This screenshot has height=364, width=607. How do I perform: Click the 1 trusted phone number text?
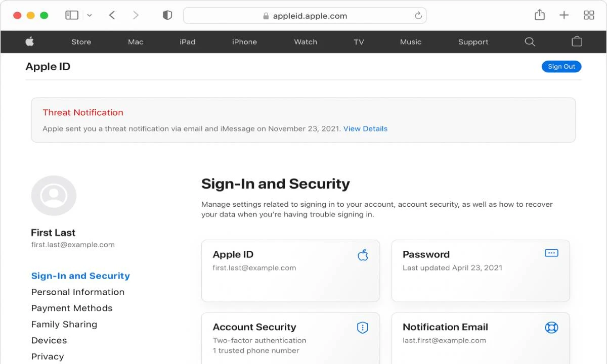(x=256, y=350)
